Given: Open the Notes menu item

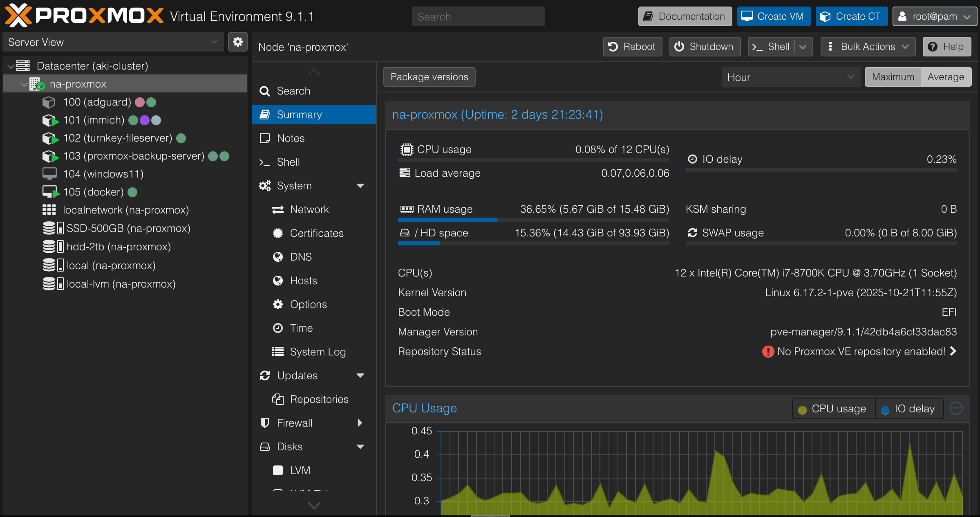Looking at the screenshot, I should [291, 138].
